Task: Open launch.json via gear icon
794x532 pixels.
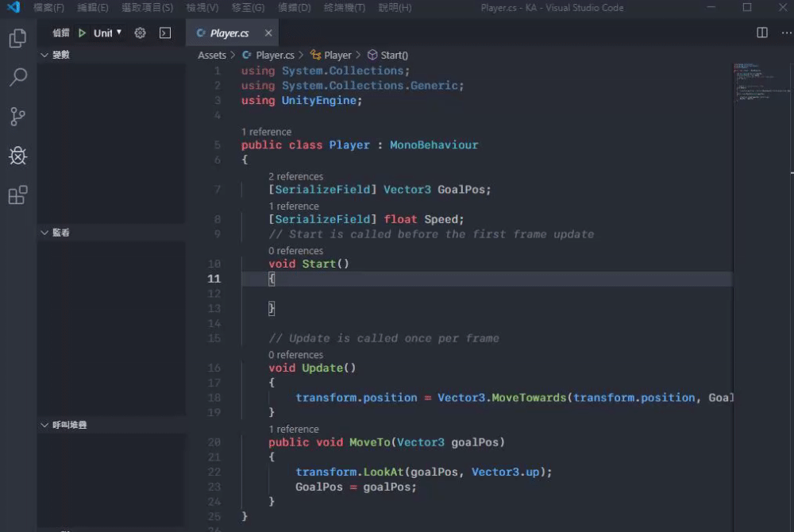Action: coord(140,33)
